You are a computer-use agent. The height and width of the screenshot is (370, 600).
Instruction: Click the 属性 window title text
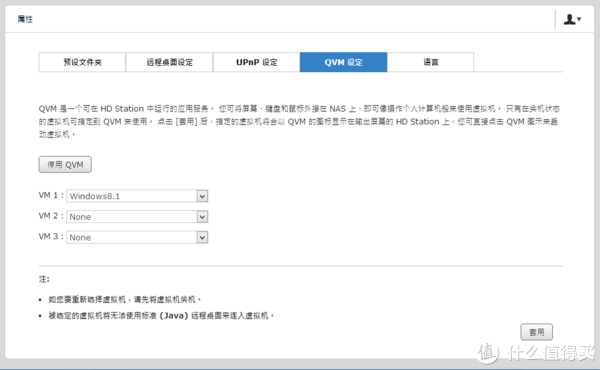[25, 19]
